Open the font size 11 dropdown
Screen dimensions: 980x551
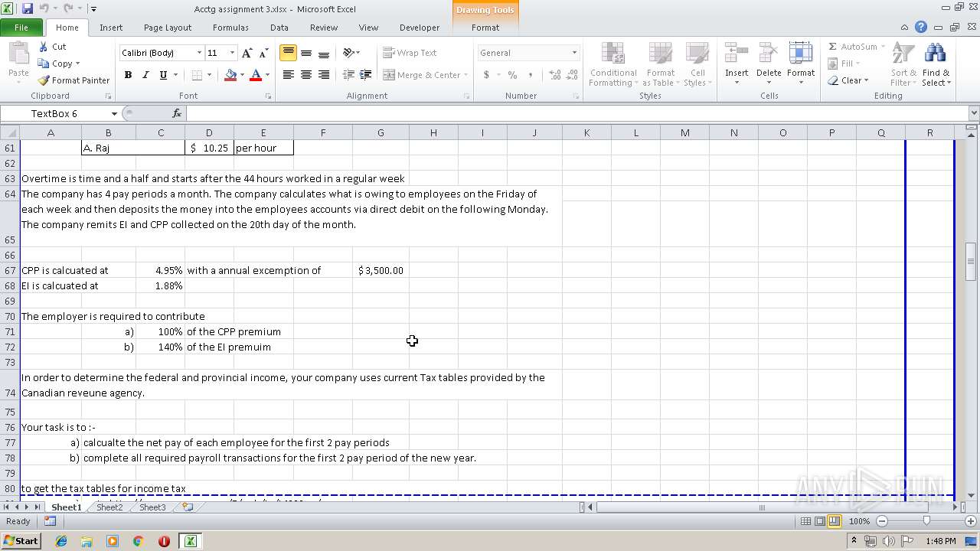232,53
